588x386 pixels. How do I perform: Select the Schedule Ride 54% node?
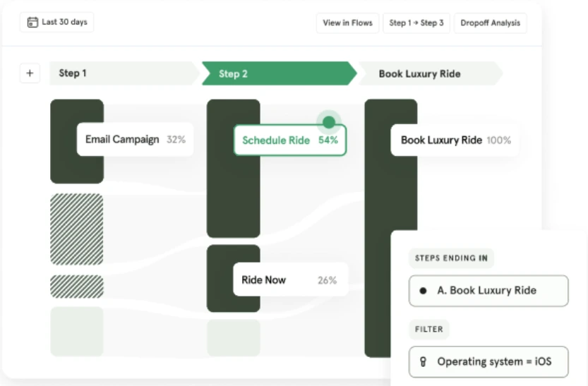click(x=289, y=140)
